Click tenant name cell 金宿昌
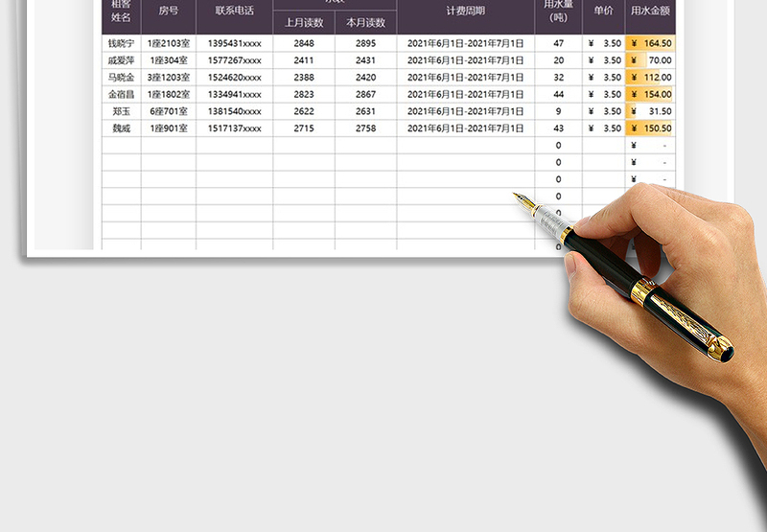Screen dimensions: 767x532 pos(121,95)
